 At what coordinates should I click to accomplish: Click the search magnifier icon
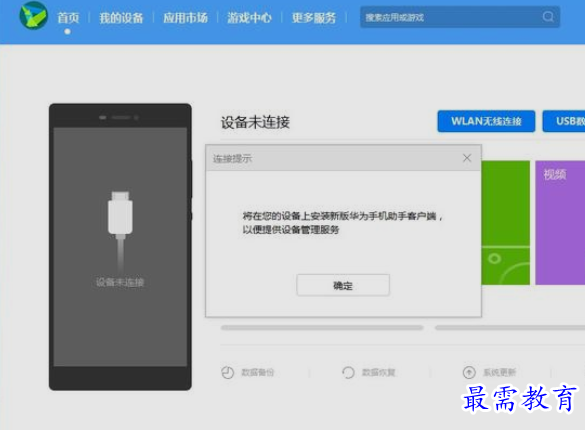[x=548, y=17]
